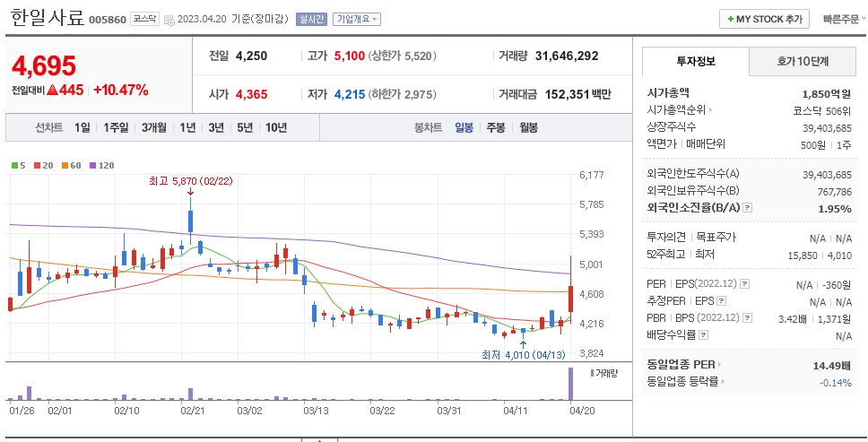
Task: Open the 빠른주문 dropdown
Action: point(844,19)
